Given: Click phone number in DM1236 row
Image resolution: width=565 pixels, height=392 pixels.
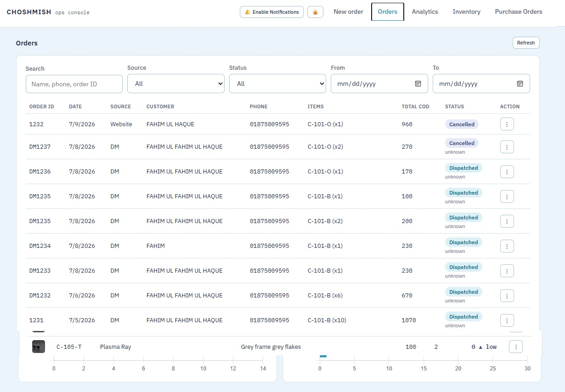Looking at the screenshot, I should pos(270,172).
